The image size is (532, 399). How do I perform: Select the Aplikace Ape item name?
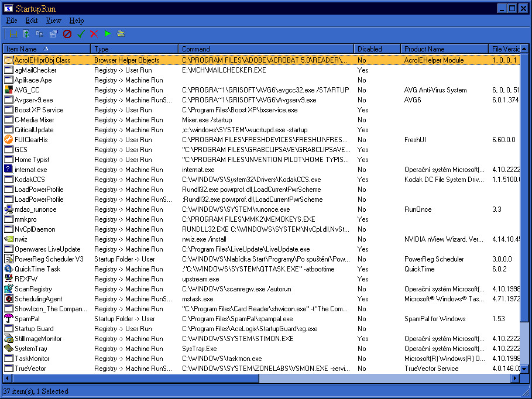[33, 80]
